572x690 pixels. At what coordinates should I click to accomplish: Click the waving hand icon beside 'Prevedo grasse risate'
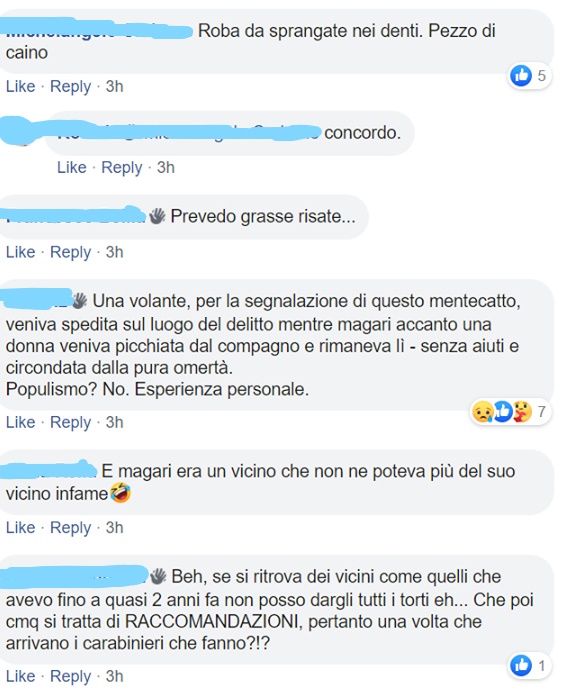(x=158, y=216)
